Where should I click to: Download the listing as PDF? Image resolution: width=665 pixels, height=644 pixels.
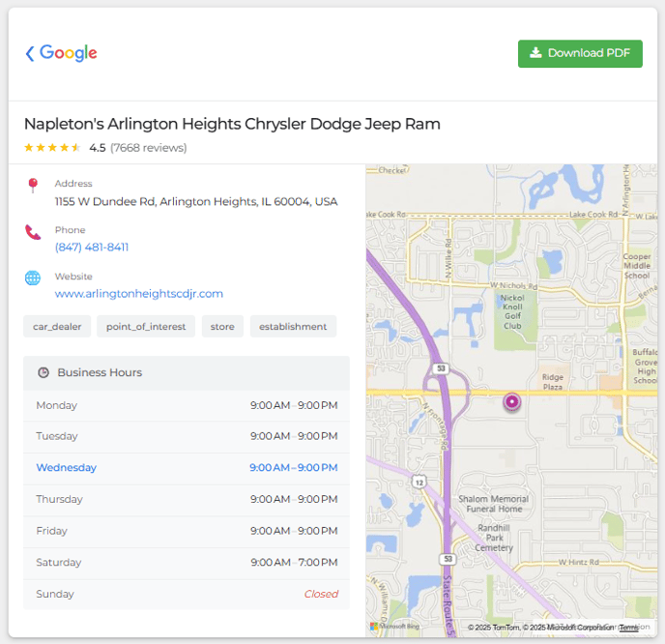point(580,53)
